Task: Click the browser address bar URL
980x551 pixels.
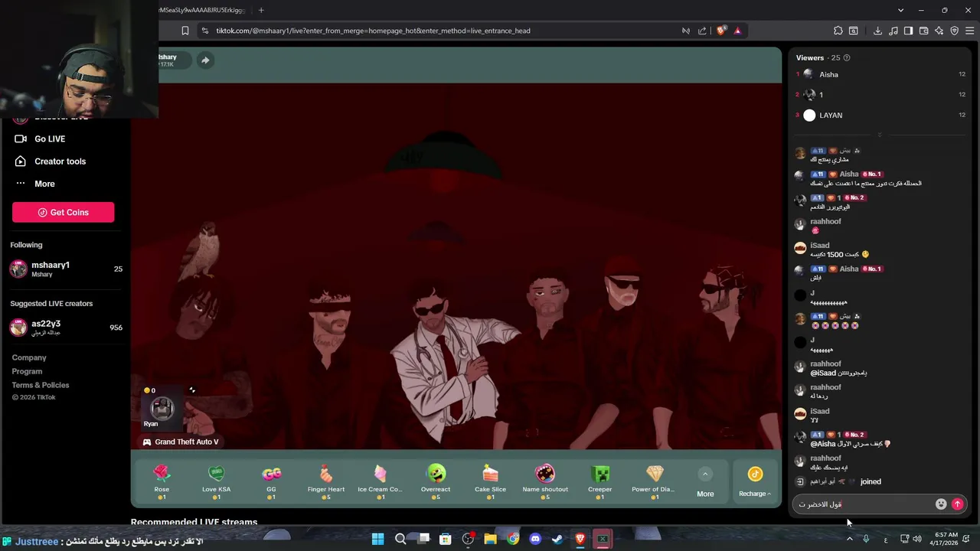Action: tap(373, 31)
